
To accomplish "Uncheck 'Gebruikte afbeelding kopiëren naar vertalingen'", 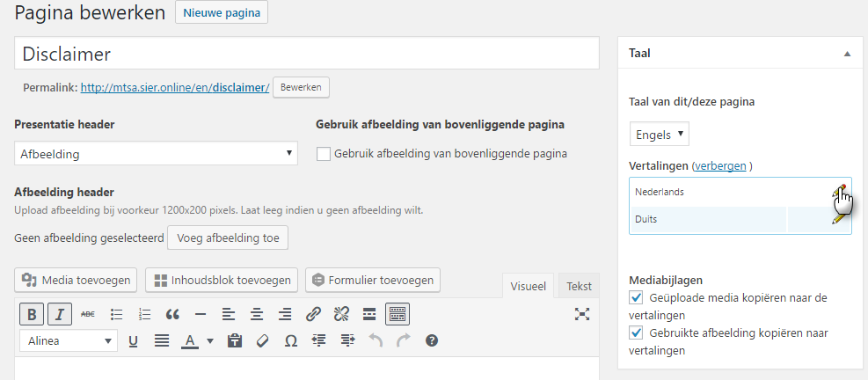I will 637,333.
